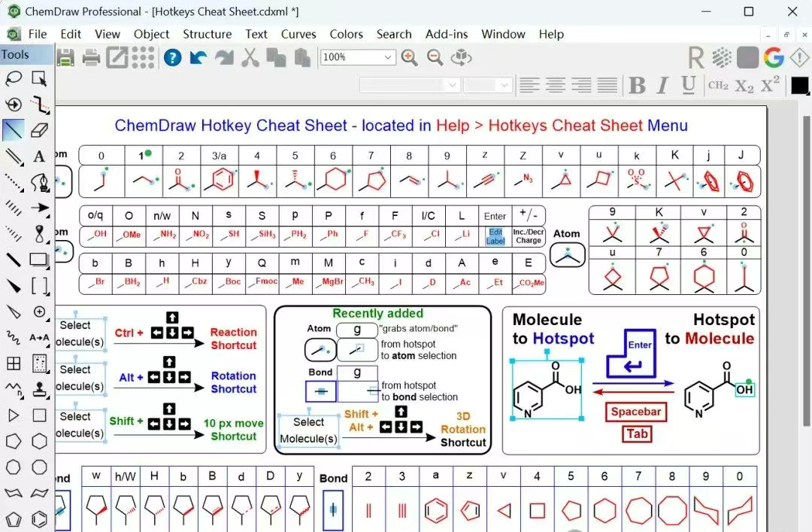
Task: Expand the font name dropdown
Action: point(453,85)
